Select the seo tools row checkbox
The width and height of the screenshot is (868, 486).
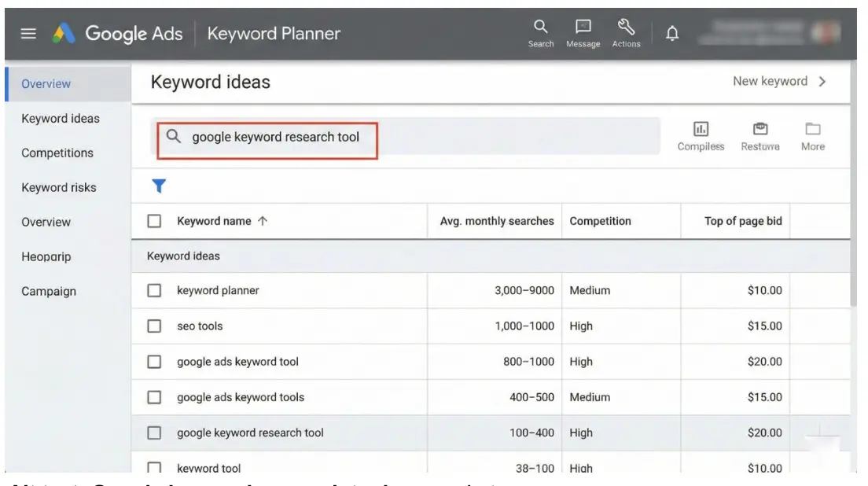pos(154,326)
